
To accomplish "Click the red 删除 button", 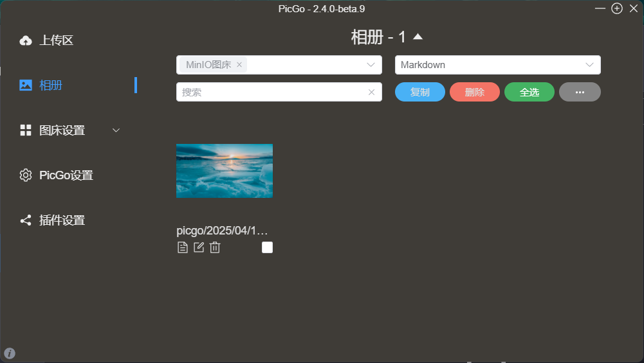I will click(x=474, y=92).
